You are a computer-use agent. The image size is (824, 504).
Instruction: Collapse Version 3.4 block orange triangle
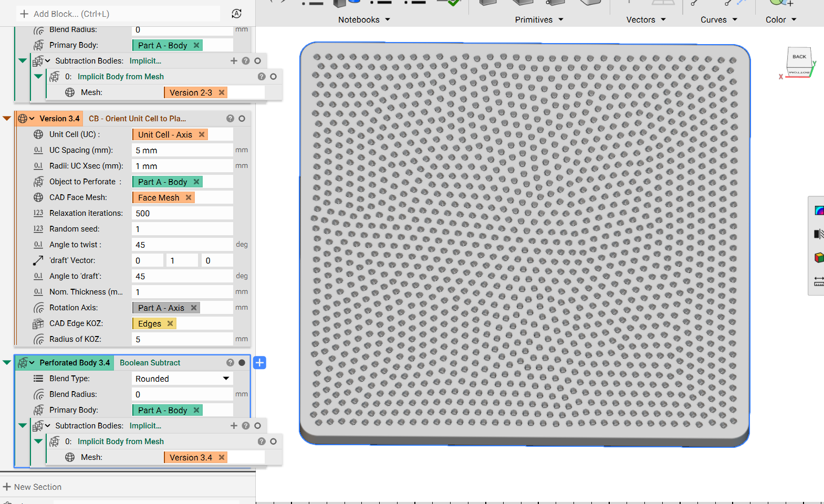coord(7,119)
